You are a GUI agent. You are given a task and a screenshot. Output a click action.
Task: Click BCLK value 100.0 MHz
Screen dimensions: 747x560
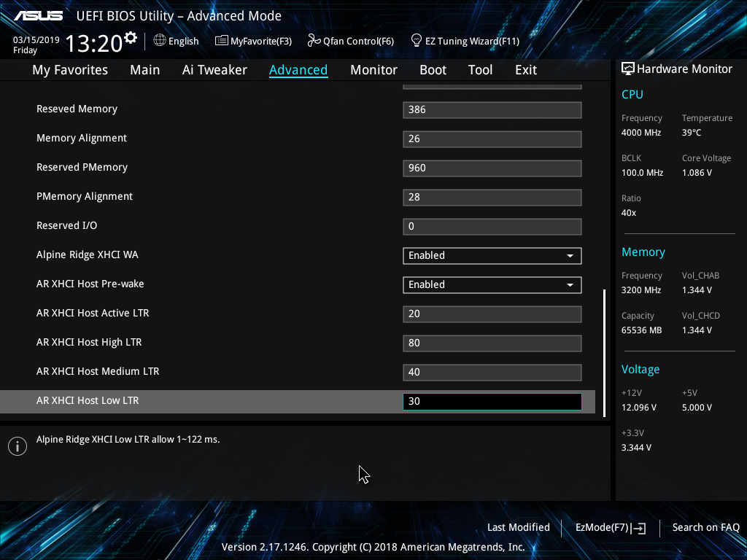(642, 173)
